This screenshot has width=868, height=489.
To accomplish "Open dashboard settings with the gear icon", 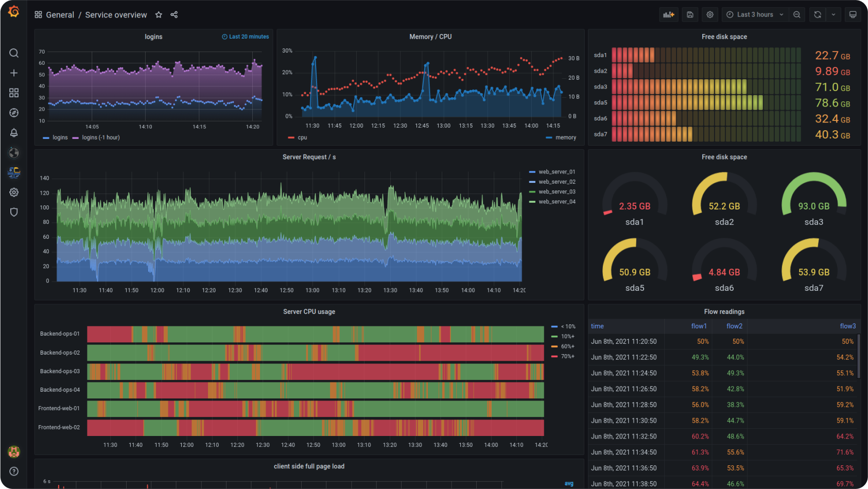I will click(x=710, y=14).
